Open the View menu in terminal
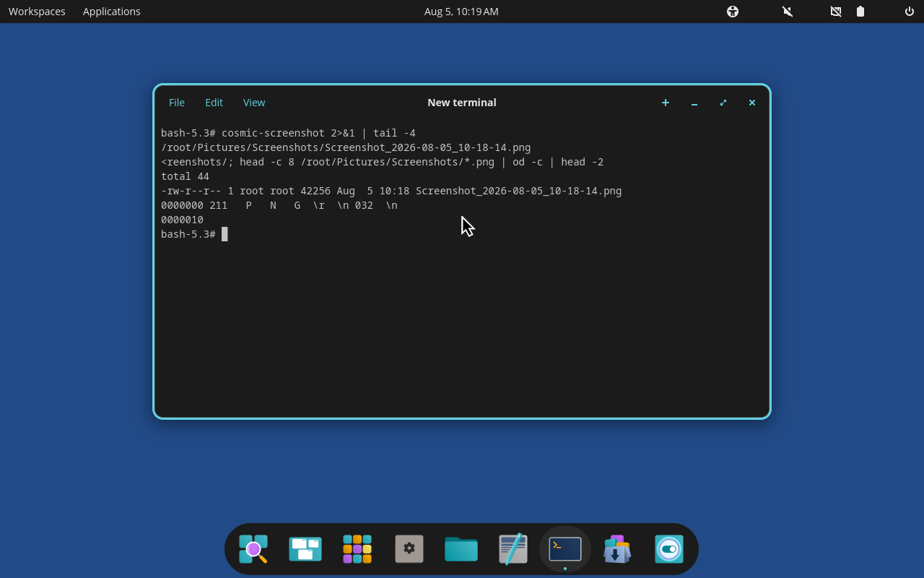Viewport: 924px width, 578px height. point(254,103)
